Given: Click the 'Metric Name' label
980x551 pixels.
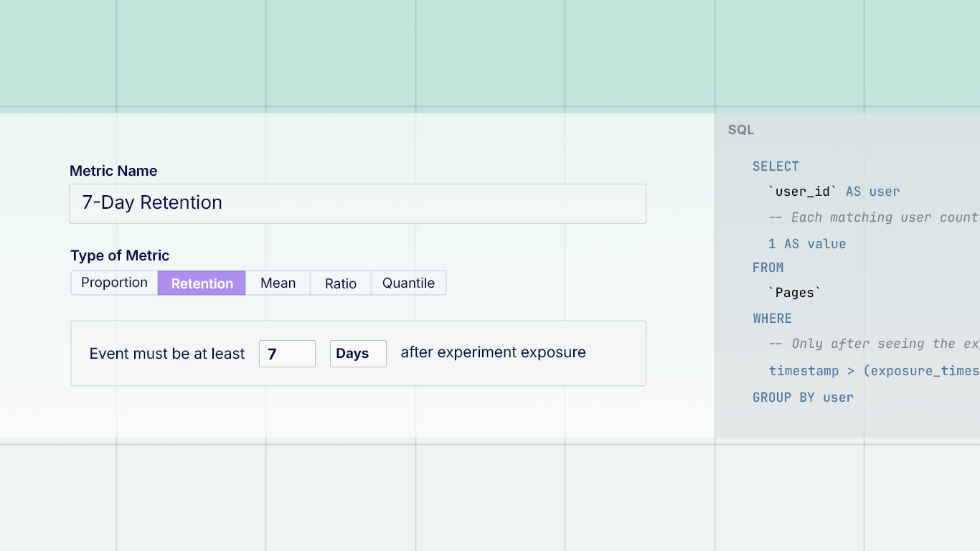Looking at the screenshot, I should coord(113,171).
